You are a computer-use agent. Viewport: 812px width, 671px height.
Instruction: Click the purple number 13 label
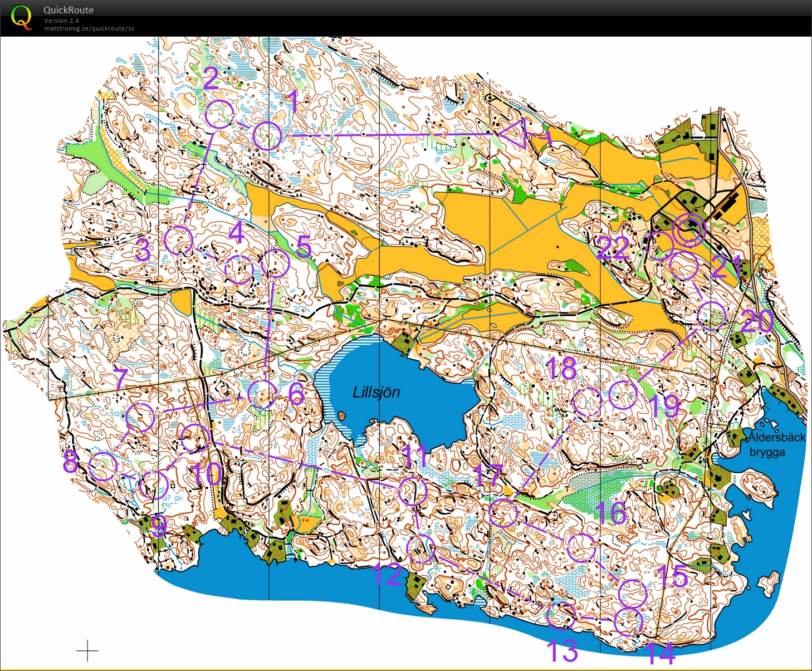tap(562, 651)
